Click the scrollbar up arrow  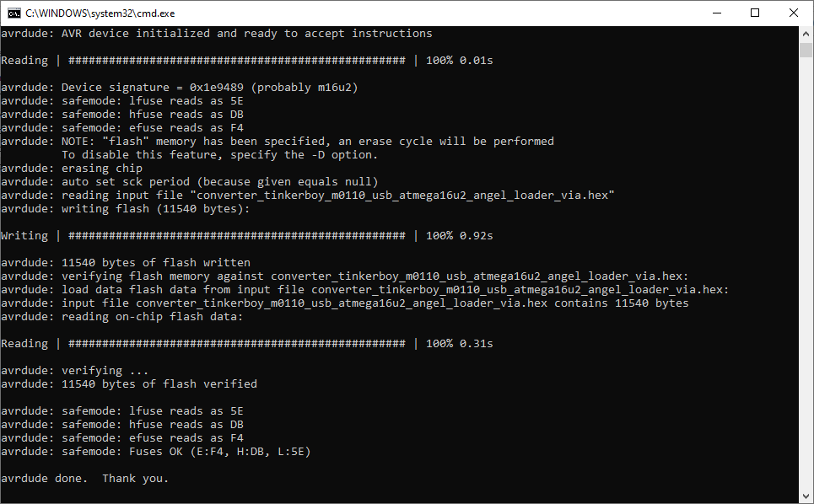click(x=806, y=34)
